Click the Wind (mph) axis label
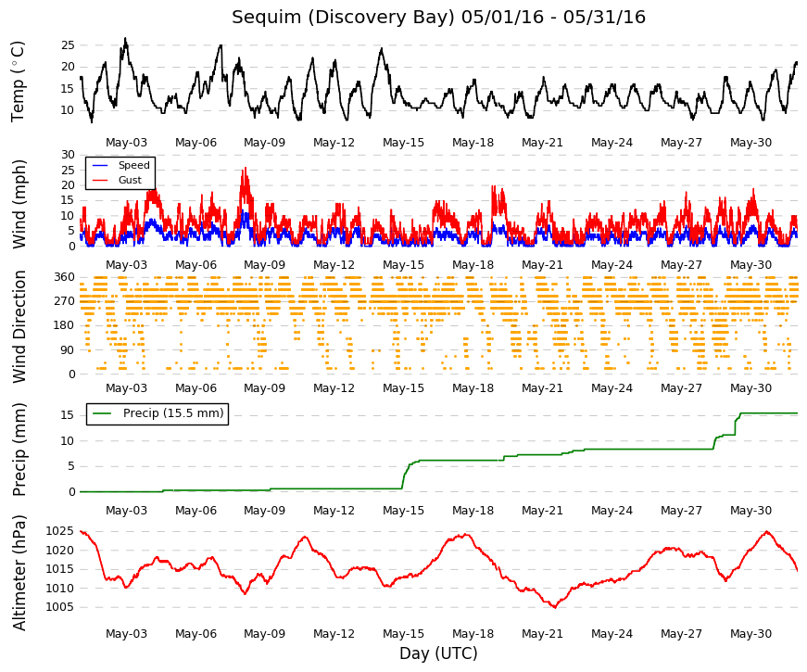Viewport: 807px width, 672px height. (18, 205)
